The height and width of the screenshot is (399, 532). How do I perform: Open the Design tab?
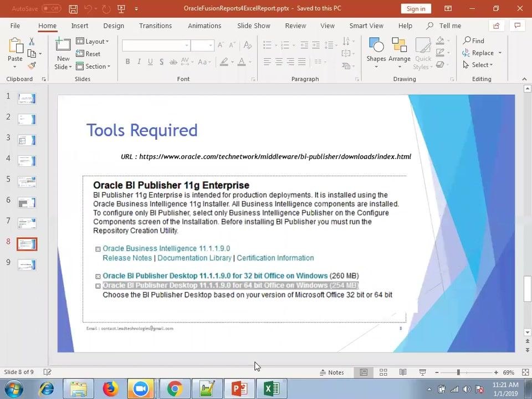tap(114, 26)
